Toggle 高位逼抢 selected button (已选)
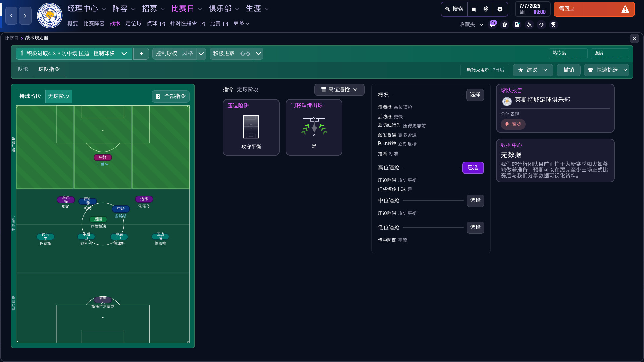The image size is (644, 362). click(x=473, y=168)
